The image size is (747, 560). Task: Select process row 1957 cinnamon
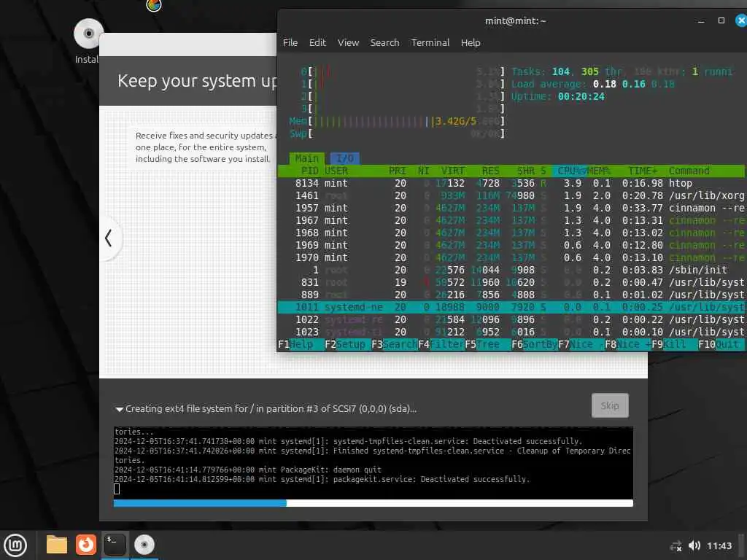(511, 208)
